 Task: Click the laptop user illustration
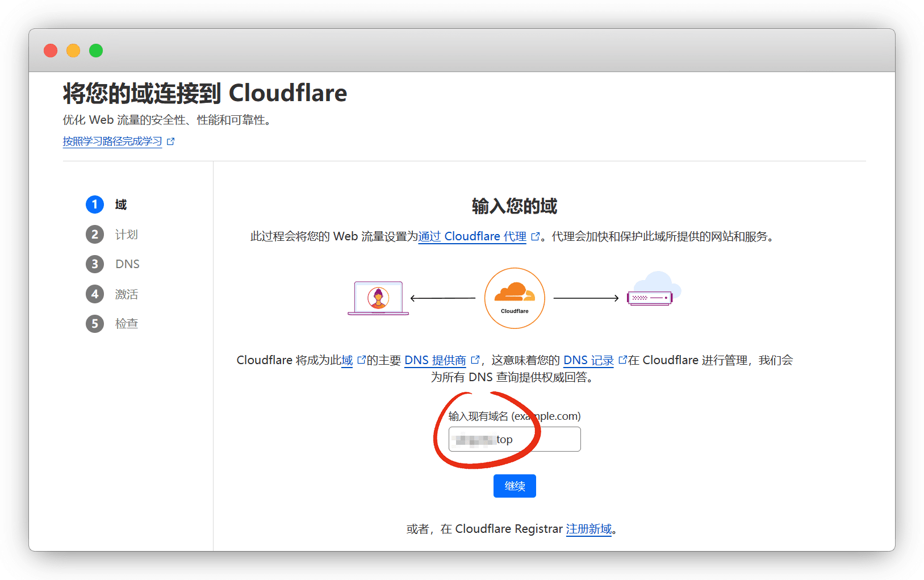point(378,298)
